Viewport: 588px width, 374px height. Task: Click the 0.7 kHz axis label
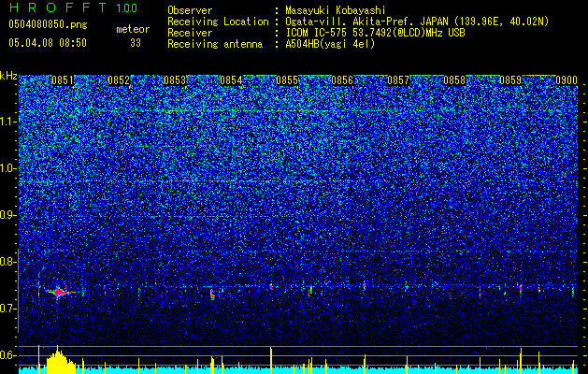pos(8,309)
